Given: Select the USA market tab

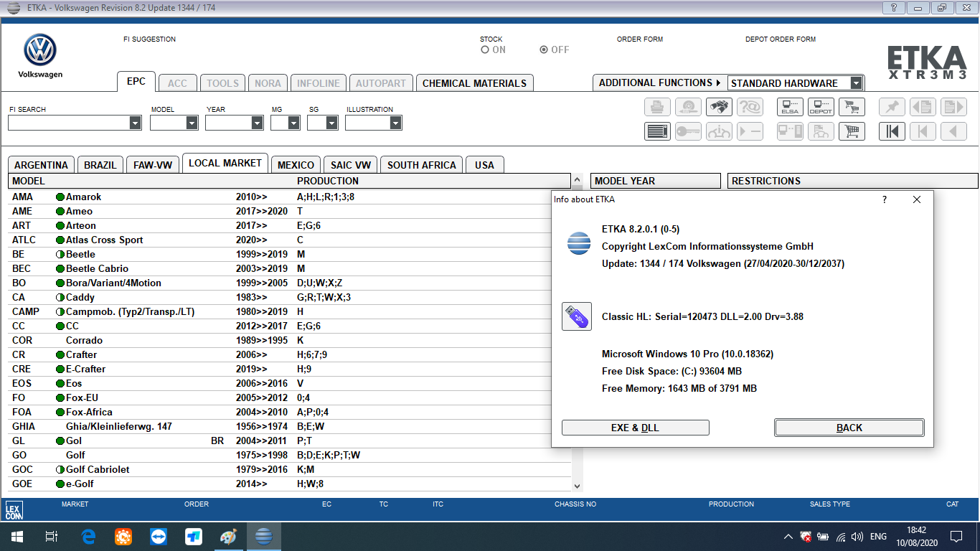Looking at the screenshot, I should [485, 164].
